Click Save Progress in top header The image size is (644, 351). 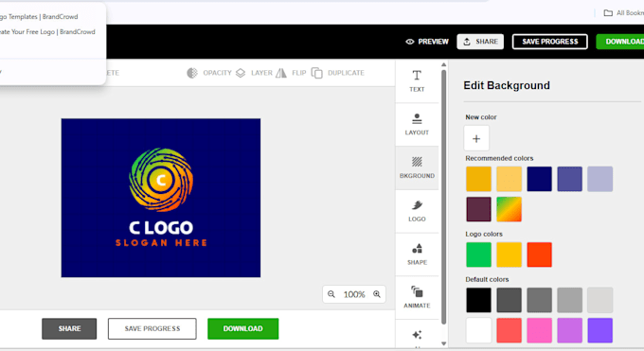tap(549, 42)
